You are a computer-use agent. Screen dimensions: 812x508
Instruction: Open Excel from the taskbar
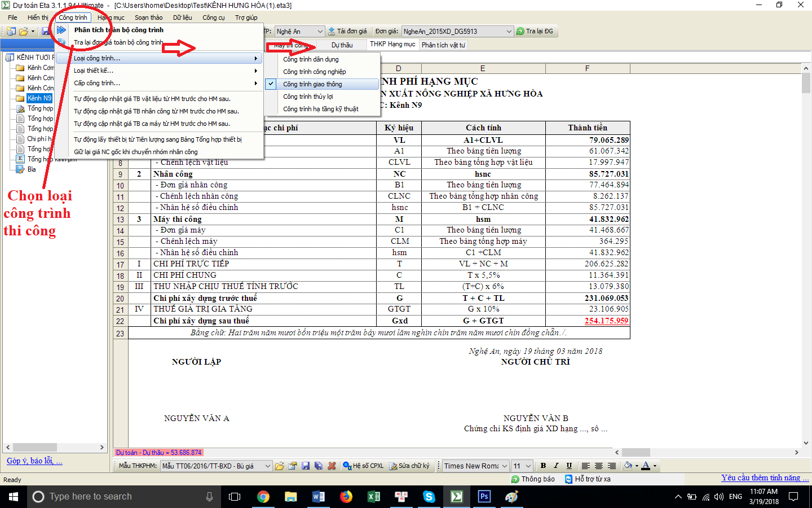(x=373, y=497)
